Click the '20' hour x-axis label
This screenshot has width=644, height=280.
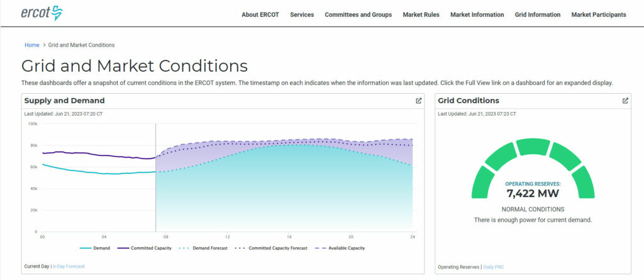pyautogui.click(x=351, y=237)
